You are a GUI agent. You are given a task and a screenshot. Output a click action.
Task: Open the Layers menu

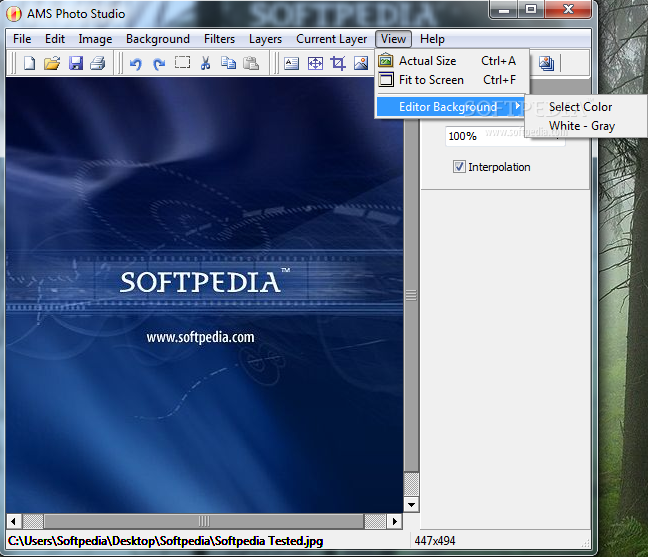click(265, 39)
